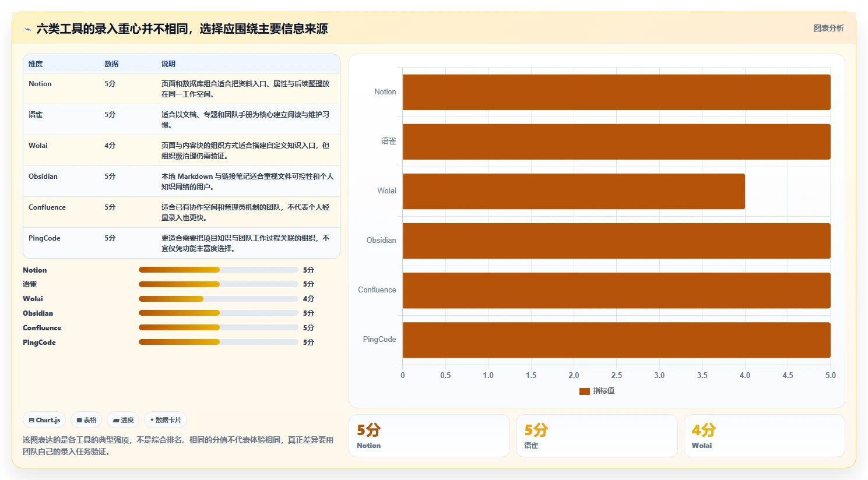Viewport: 868px width, 480px height.
Task: Click the 4.0 tick on the chart axis
Action: point(745,376)
